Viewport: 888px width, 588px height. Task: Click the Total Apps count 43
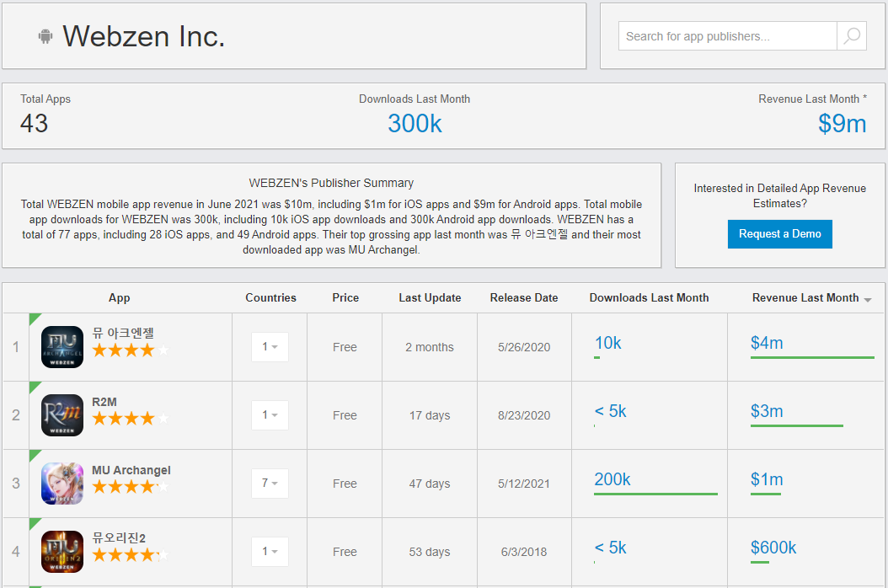(34, 124)
